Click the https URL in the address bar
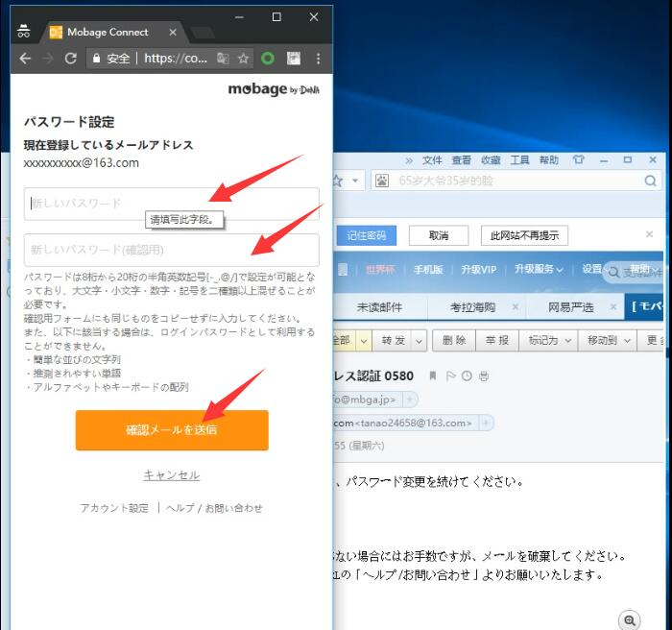Image resolution: width=672 pixels, height=630 pixels. point(176,59)
